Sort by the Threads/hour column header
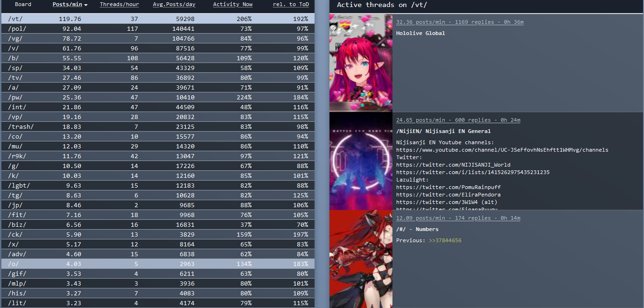This screenshot has width=644, height=308. click(119, 5)
